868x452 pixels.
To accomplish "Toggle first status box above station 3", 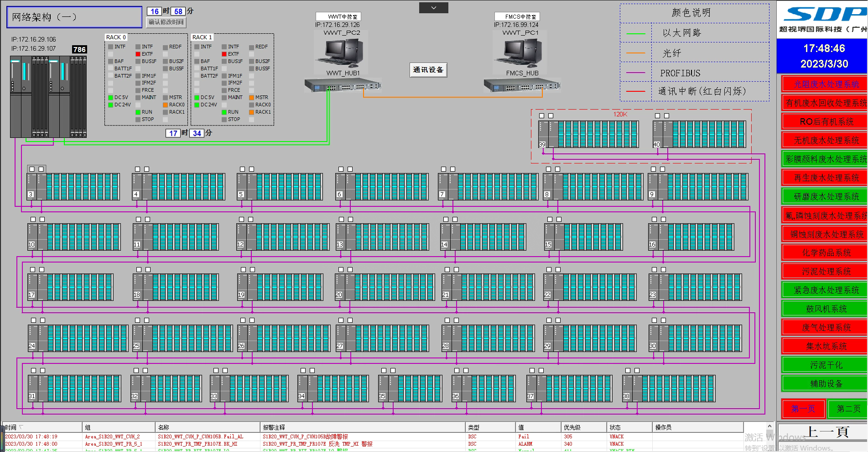I will click(32, 169).
